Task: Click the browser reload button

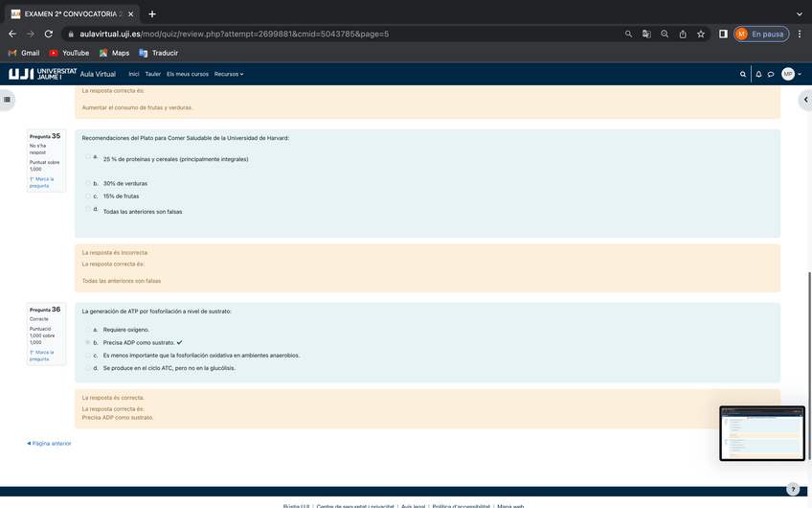Action: (48, 34)
